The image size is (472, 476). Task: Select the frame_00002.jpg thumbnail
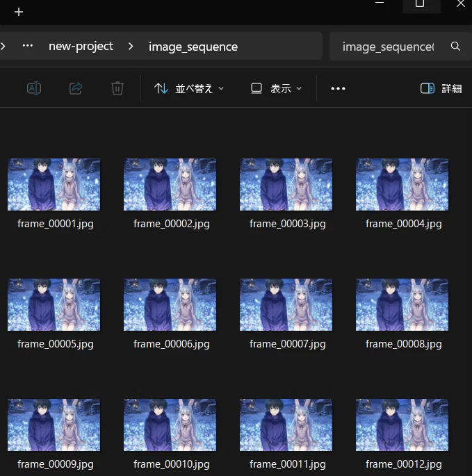click(x=170, y=184)
